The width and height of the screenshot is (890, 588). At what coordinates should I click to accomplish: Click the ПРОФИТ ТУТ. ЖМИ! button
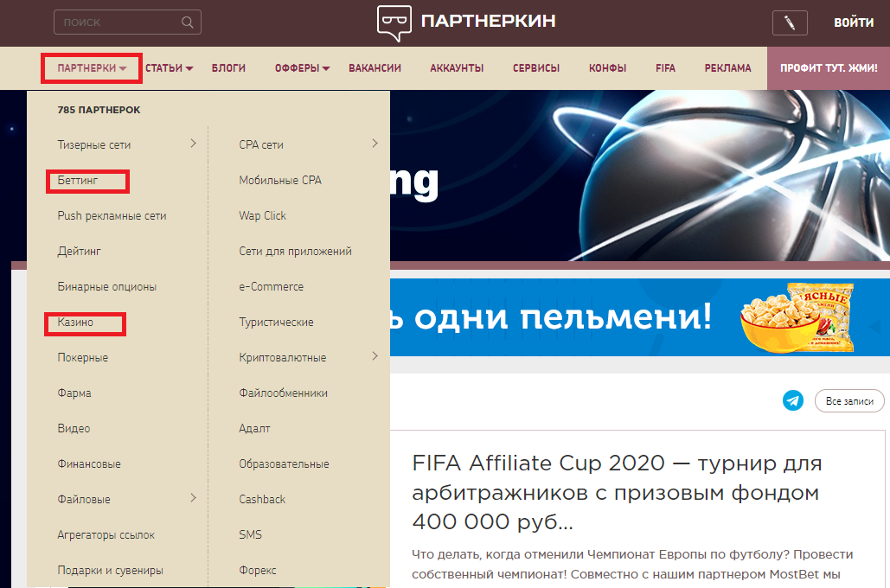pyautogui.click(x=829, y=68)
